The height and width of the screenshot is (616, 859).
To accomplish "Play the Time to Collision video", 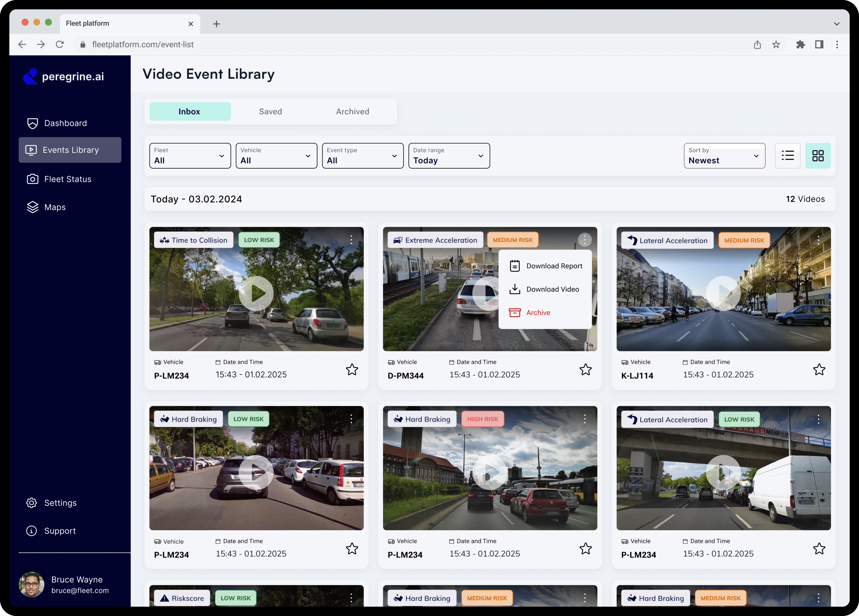I will (256, 293).
